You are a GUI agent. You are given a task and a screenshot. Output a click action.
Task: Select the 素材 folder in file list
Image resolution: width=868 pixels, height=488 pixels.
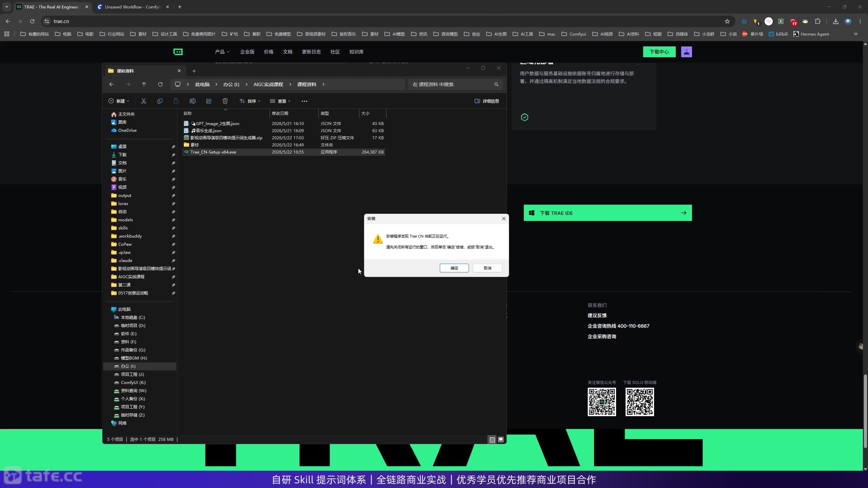pos(284,145)
